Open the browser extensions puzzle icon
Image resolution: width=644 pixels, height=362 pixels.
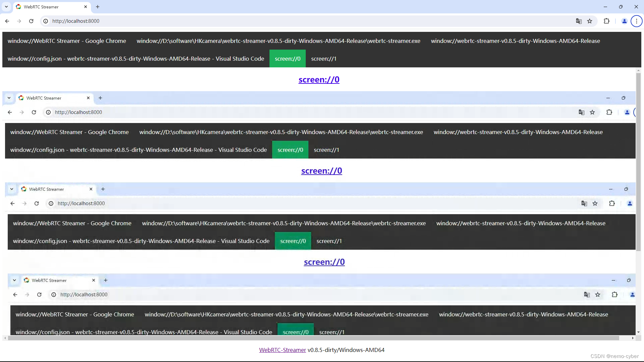coord(607,21)
